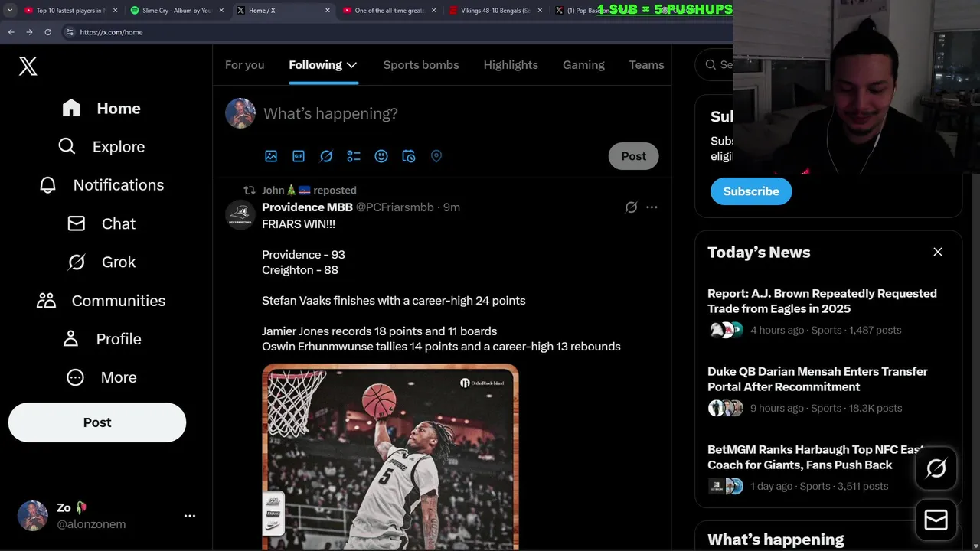Reload the page in browser toolbar
The image size is (980, 551).
pyautogui.click(x=47, y=32)
